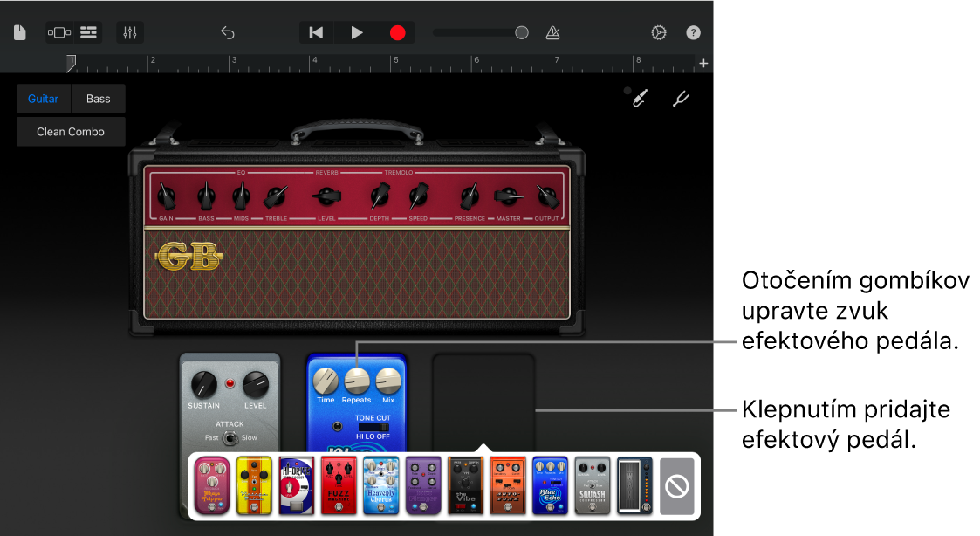Click the Time knob on blue pedal
Image resolution: width=980 pixels, height=536 pixels.
[x=326, y=381]
